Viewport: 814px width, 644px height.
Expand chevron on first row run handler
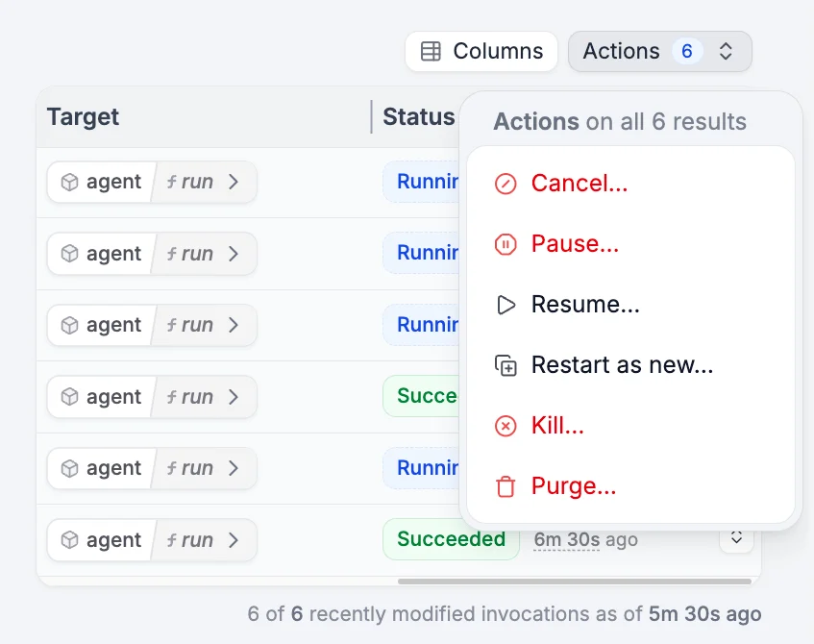click(x=234, y=182)
